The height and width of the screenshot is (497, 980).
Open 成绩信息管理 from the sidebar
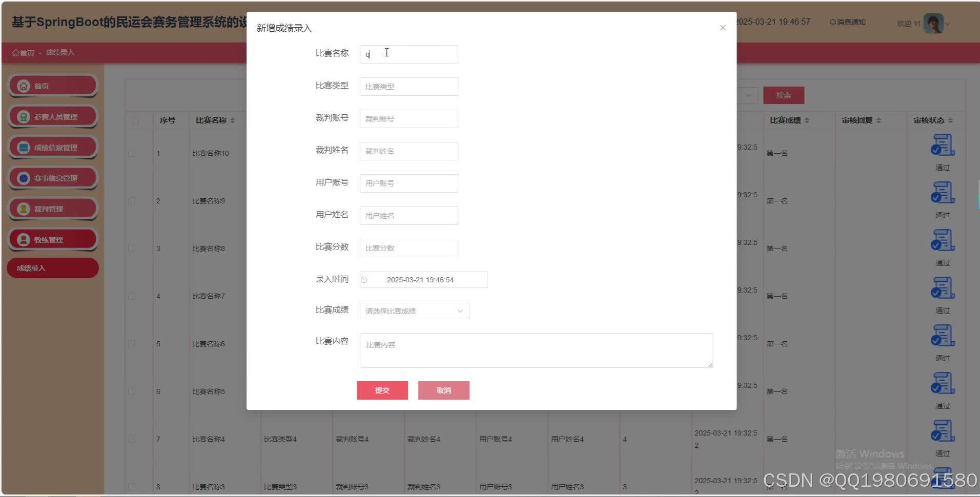coord(53,147)
